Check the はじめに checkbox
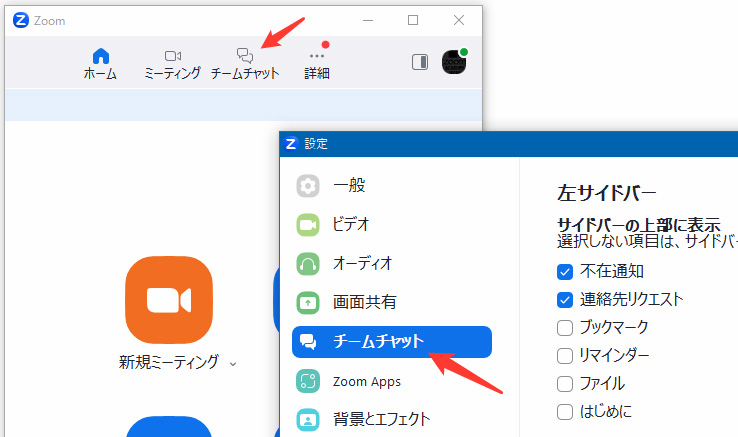The image size is (738, 437). (565, 411)
